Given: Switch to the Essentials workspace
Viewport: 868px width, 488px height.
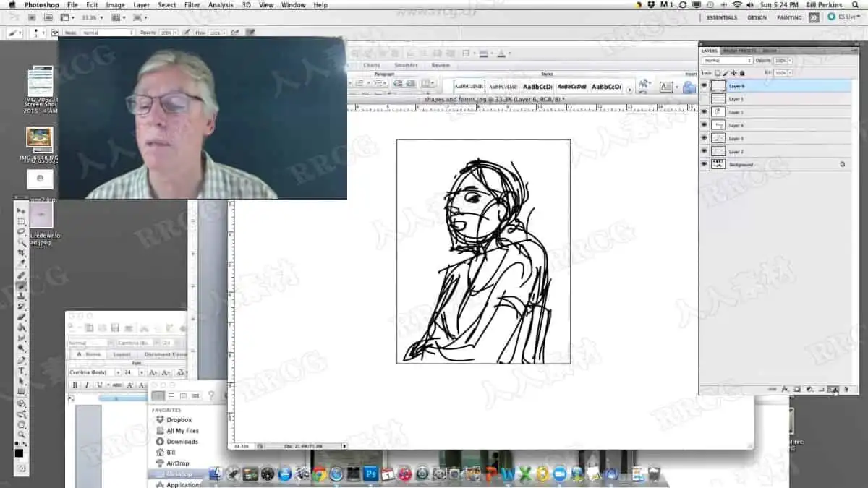Looking at the screenshot, I should tap(722, 17).
